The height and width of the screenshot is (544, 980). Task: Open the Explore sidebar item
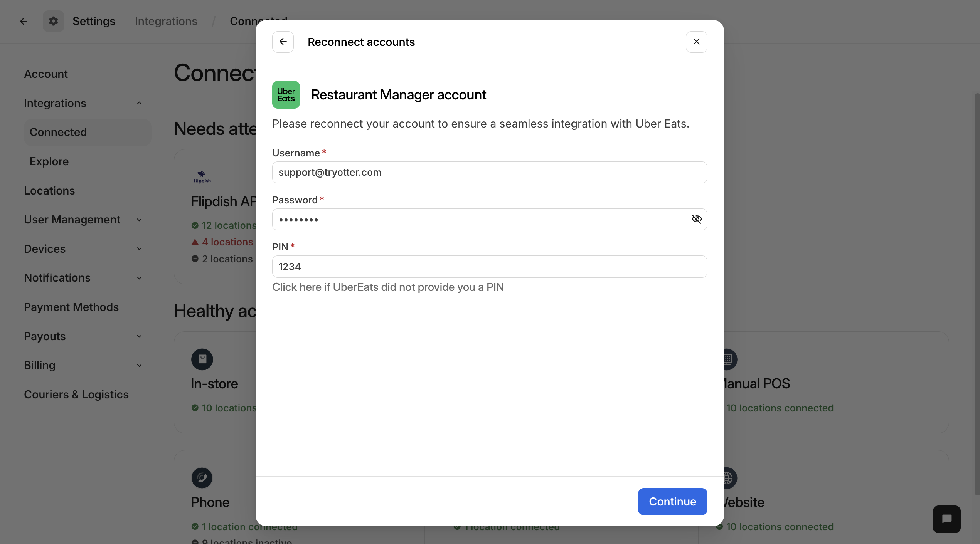49,161
